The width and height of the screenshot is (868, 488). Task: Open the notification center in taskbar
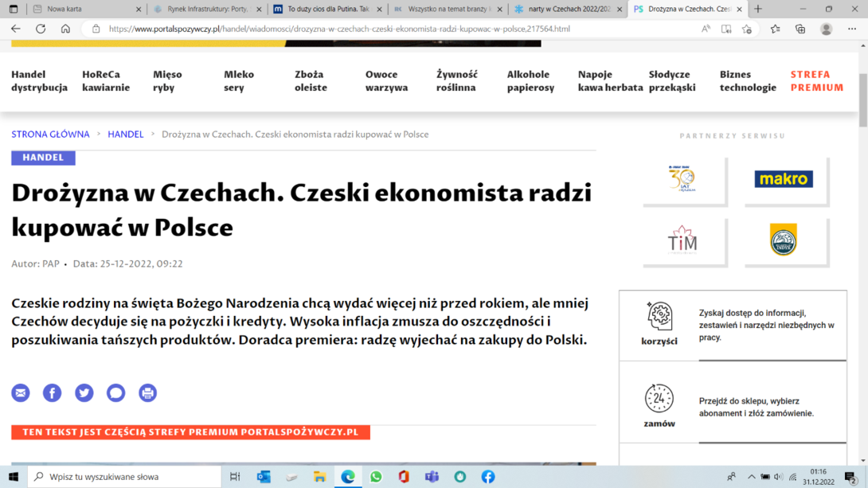pyautogui.click(x=850, y=476)
